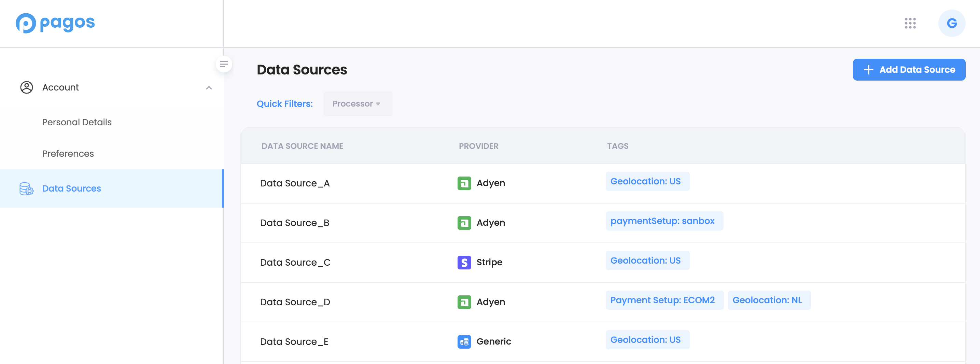
Task: Click the Add Data Source button
Action: point(909,70)
